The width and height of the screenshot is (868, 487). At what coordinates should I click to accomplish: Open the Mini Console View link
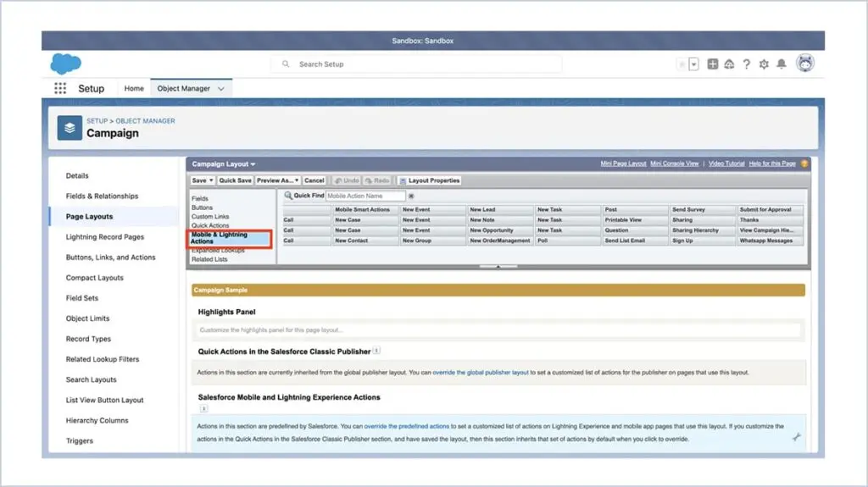pyautogui.click(x=674, y=163)
